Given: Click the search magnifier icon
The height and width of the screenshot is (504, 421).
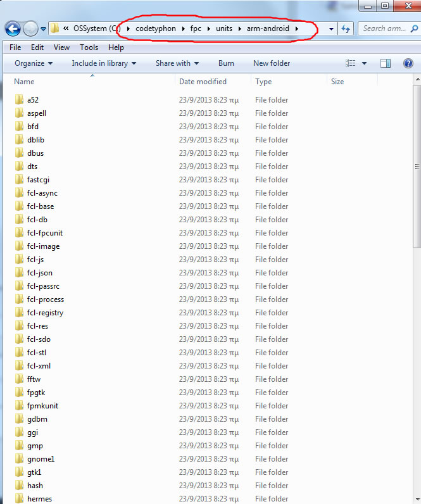Looking at the screenshot, I should click(x=414, y=28).
